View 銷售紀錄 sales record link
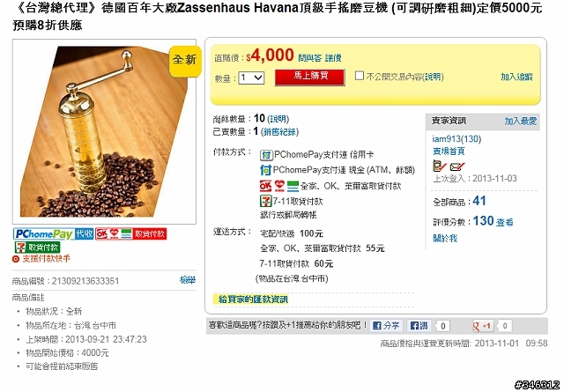This screenshot has width=564, height=392. coord(280,132)
